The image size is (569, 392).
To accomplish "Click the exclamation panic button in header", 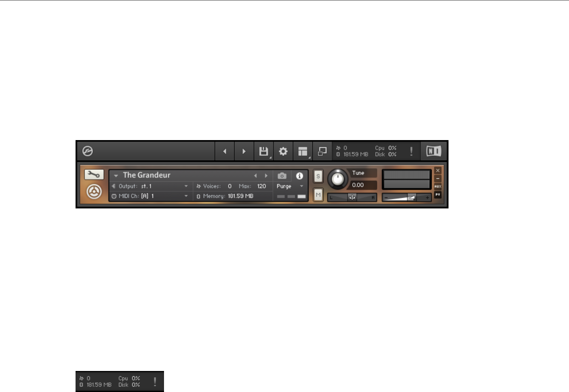I will (x=411, y=152).
